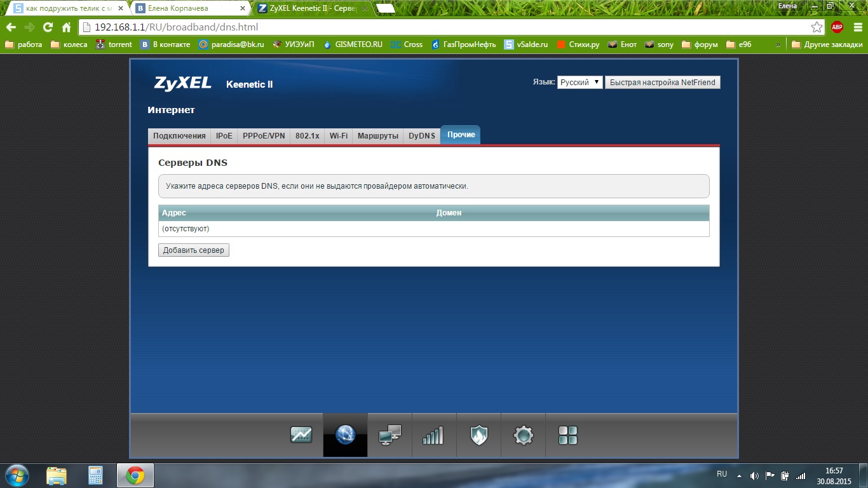The height and width of the screenshot is (488, 868).
Task: Launch Быстрая настройка NetFriend
Action: [x=662, y=83]
